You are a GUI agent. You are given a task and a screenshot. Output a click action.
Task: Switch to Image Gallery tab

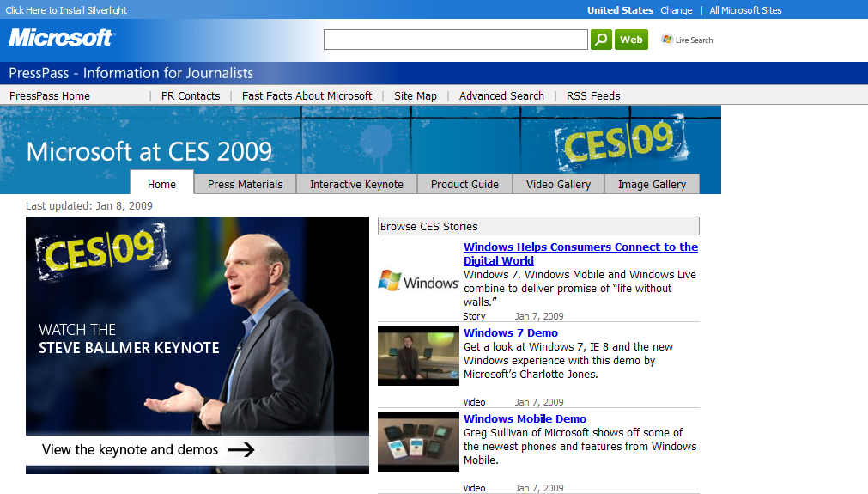pos(652,184)
